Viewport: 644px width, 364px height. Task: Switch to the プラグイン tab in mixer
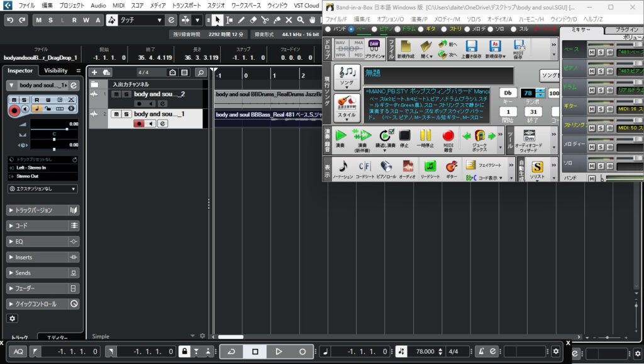[x=626, y=30]
